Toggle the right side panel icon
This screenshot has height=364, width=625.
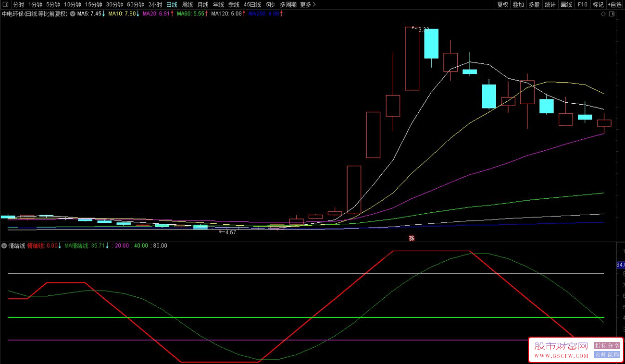(x=612, y=14)
